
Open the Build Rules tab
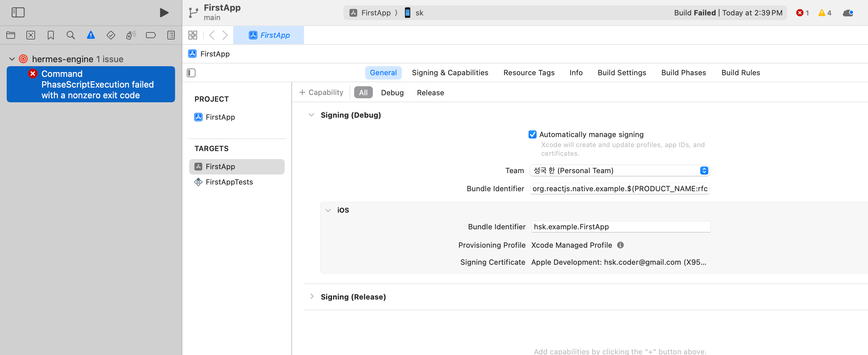pyautogui.click(x=740, y=73)
